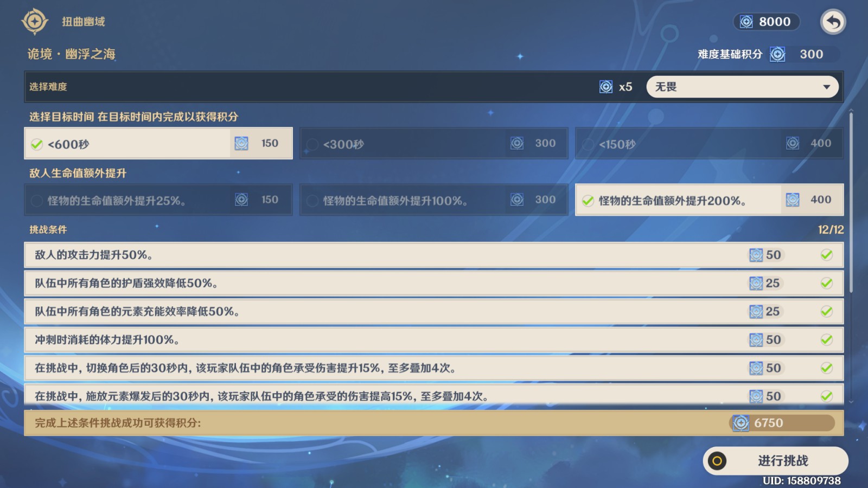Image resolution: width=868 pixels, height=488 pixels.
Task: Start the challenge with 进行挑战 button
Action: coord(776,461)
